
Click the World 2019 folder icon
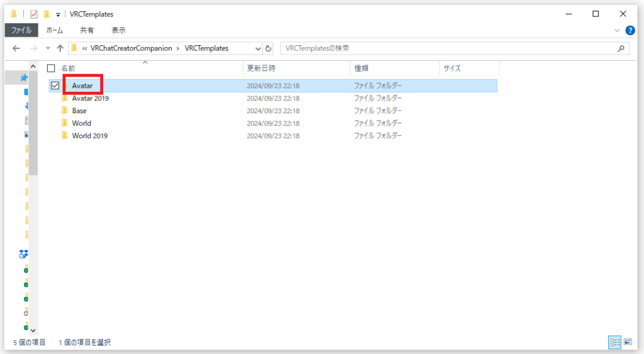[65, 136]
